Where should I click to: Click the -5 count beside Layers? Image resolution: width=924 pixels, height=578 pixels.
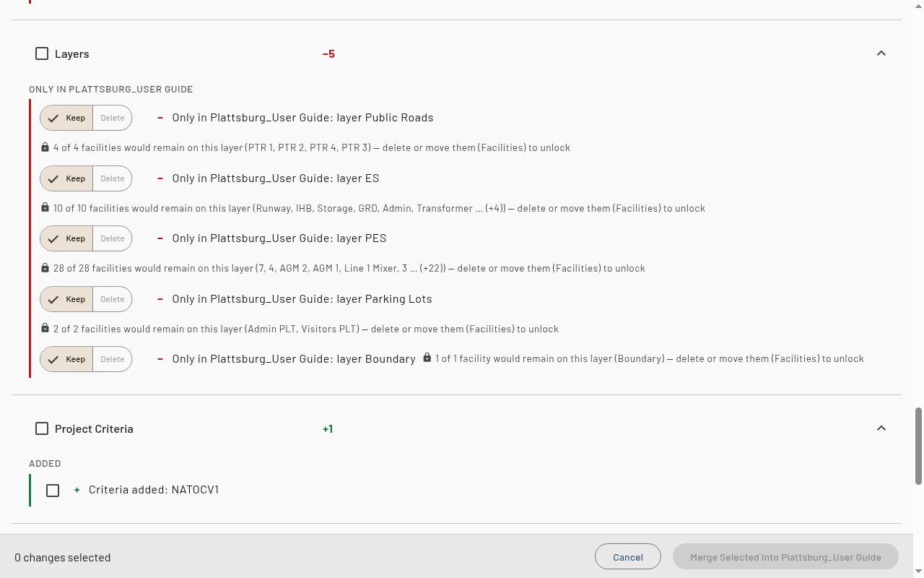coord(328,54)
